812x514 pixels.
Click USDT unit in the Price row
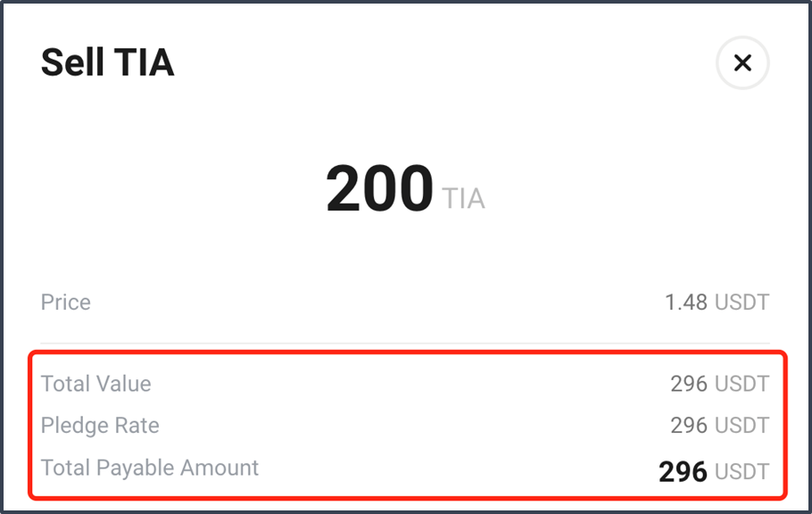[742, 303]
